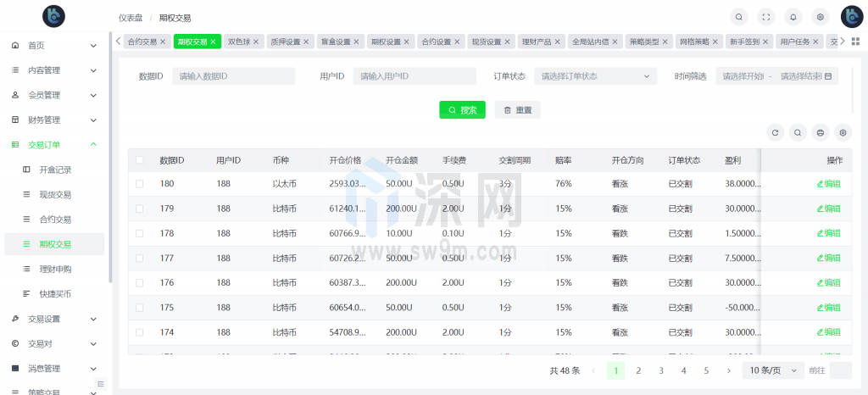Image resolution: width=868 pixels, height=395 pixels.
Task: Click the print icon above the table
Action: coord(820,132)
